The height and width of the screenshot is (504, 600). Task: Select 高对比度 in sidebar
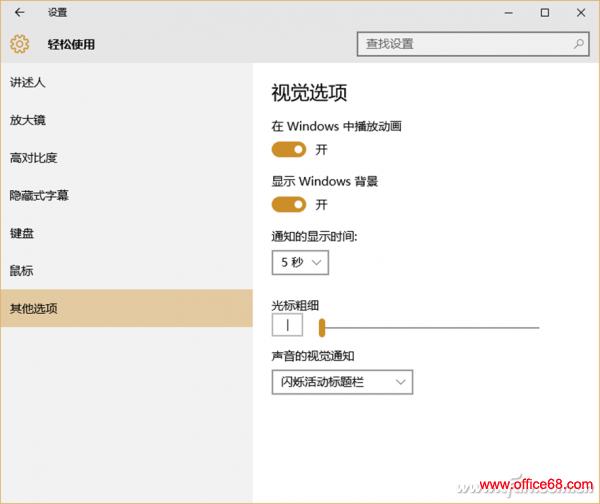coord(126,158)
